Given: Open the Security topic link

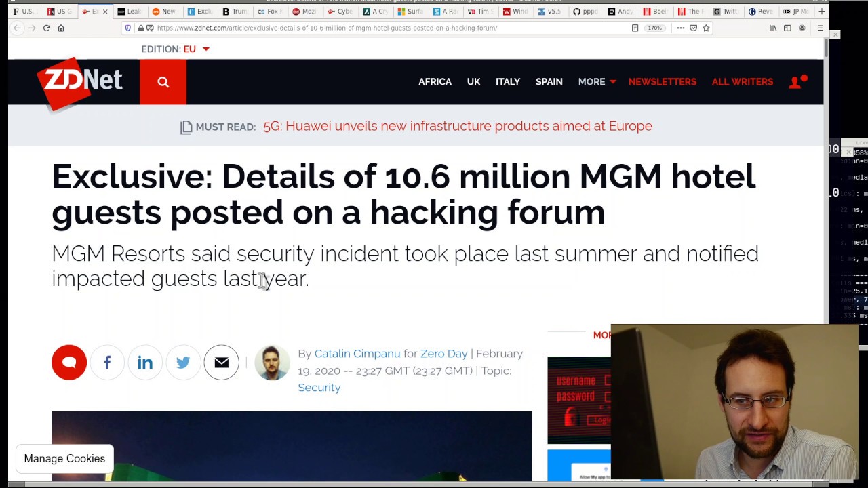Looking at the screenshot, I should 319,388.
